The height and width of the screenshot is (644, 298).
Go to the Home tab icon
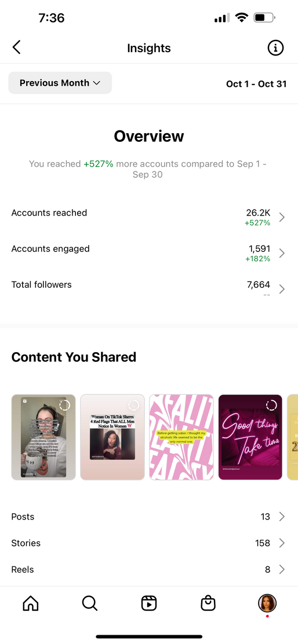pos(31,603)
